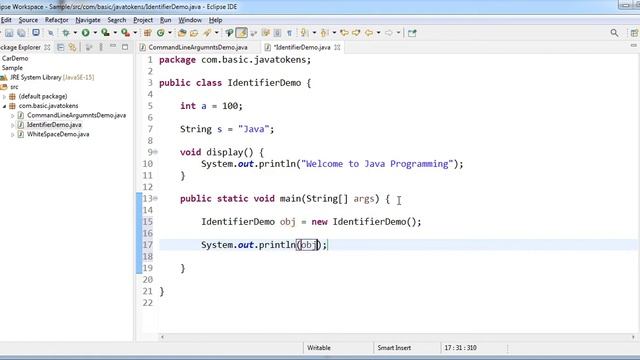Click line number 7 in the editor gutter

pos(150,129)
